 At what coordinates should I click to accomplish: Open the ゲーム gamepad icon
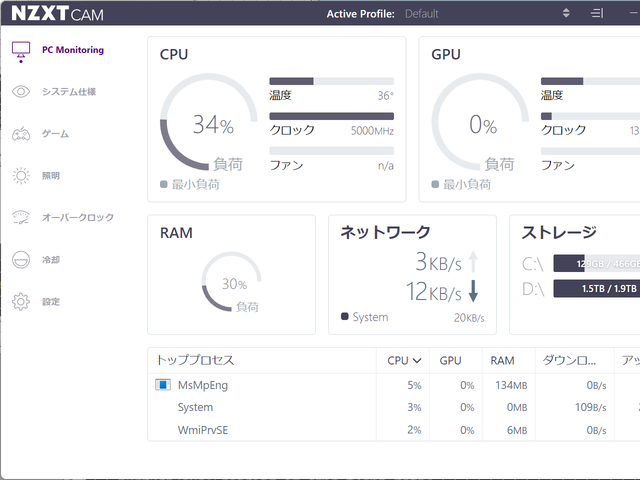pyautogui.click(x=21, y=134)
